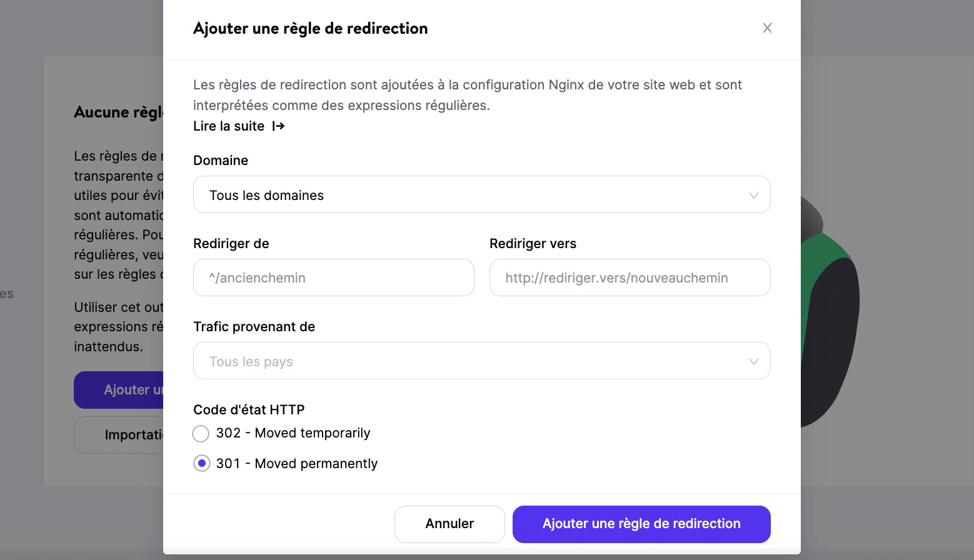Click the chevron on the Trafic provenant de selector
The height and width of the screenshot is (560, 974).
tap(753, 361)
